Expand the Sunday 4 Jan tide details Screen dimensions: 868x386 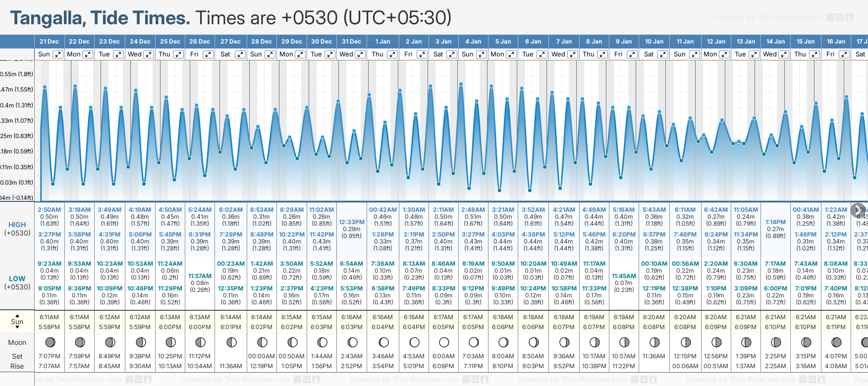click(x=481, y=54)
